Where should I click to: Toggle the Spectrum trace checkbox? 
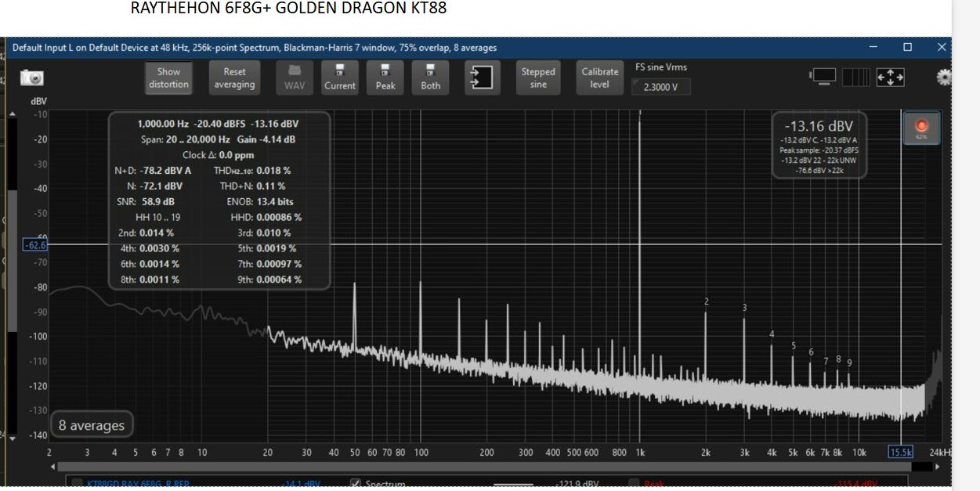(355, 484)
